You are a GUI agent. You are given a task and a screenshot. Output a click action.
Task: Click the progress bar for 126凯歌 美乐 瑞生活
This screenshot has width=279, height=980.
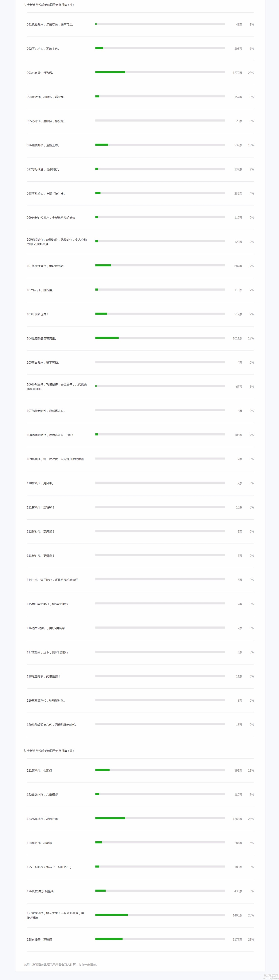tap(160, 890)
